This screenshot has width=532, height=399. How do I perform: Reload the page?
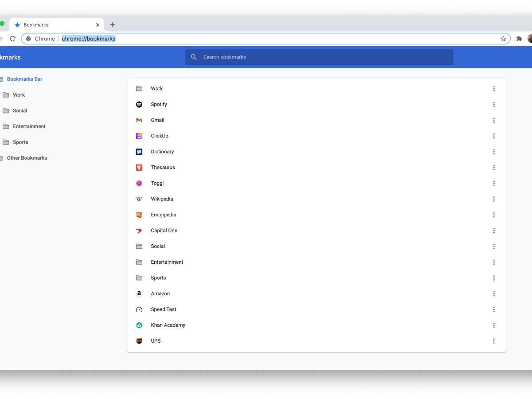point(13,39)
